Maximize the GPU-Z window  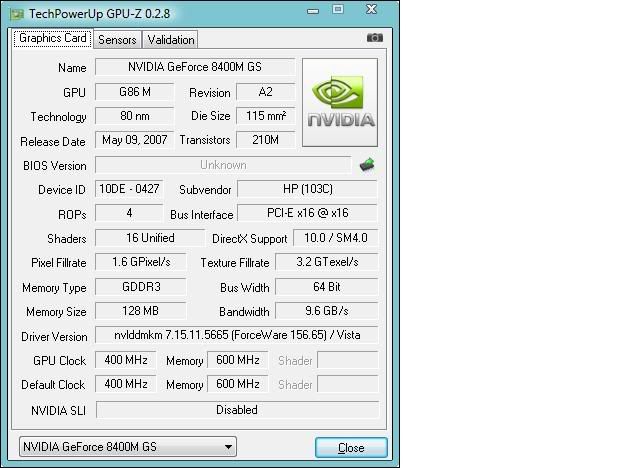[x=338, y=9]
